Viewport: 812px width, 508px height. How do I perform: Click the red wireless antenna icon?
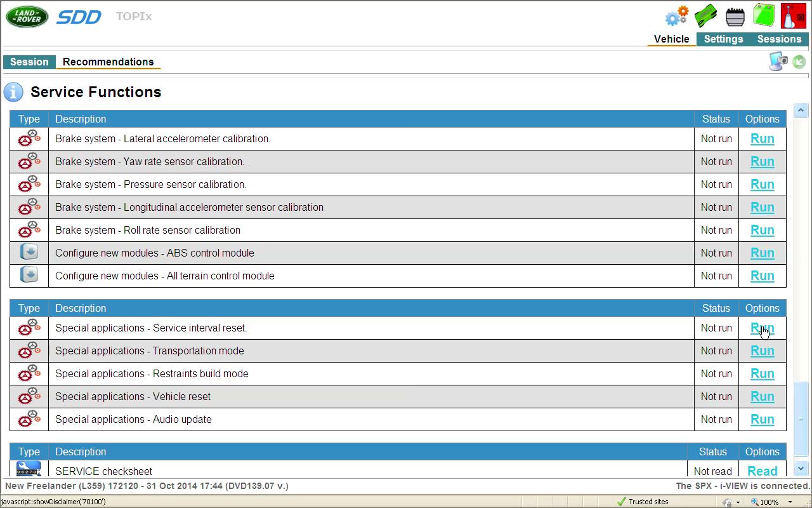(x=793, y=16)
